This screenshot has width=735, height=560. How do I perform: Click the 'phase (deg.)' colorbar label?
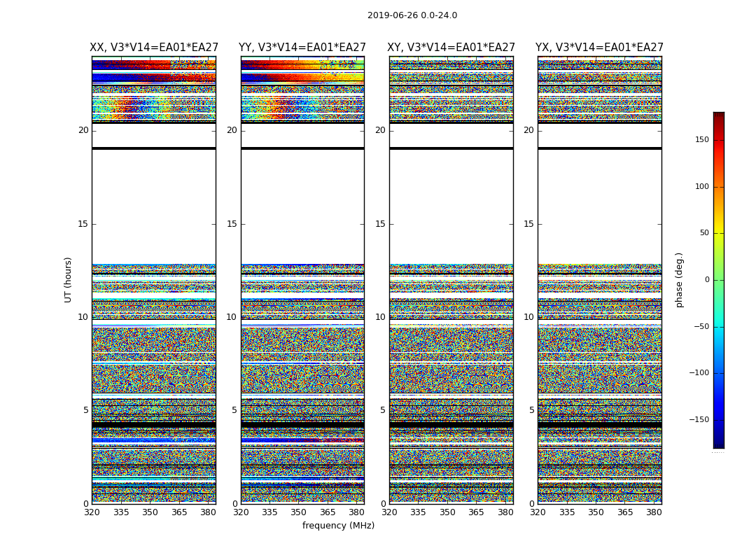coord(679,280)
